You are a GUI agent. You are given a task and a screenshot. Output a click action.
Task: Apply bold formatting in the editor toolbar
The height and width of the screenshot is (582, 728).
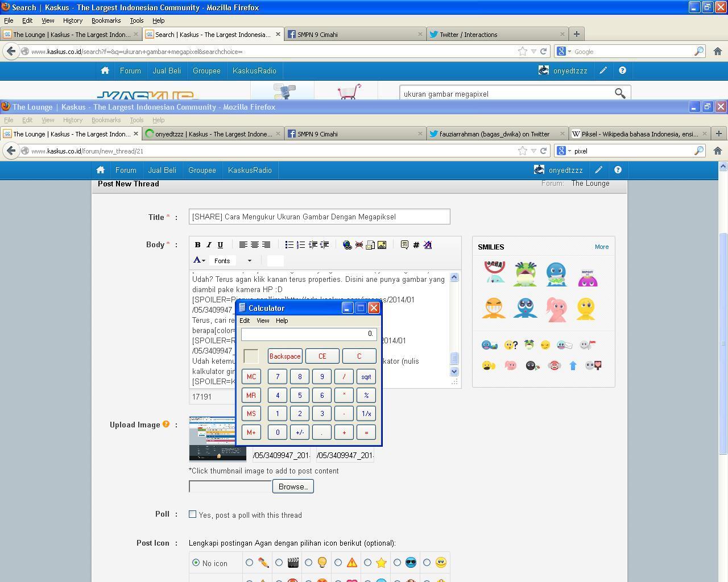click(x=197, y=245)
